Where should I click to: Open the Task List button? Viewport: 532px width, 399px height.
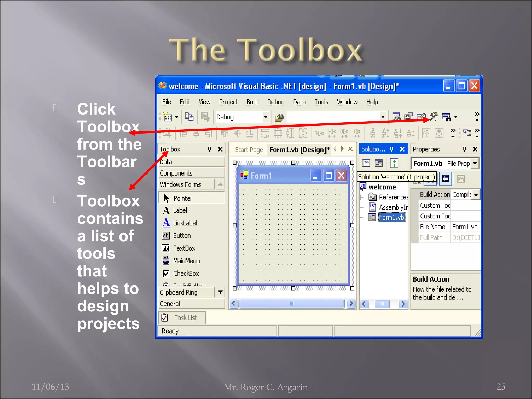(182, 318)
